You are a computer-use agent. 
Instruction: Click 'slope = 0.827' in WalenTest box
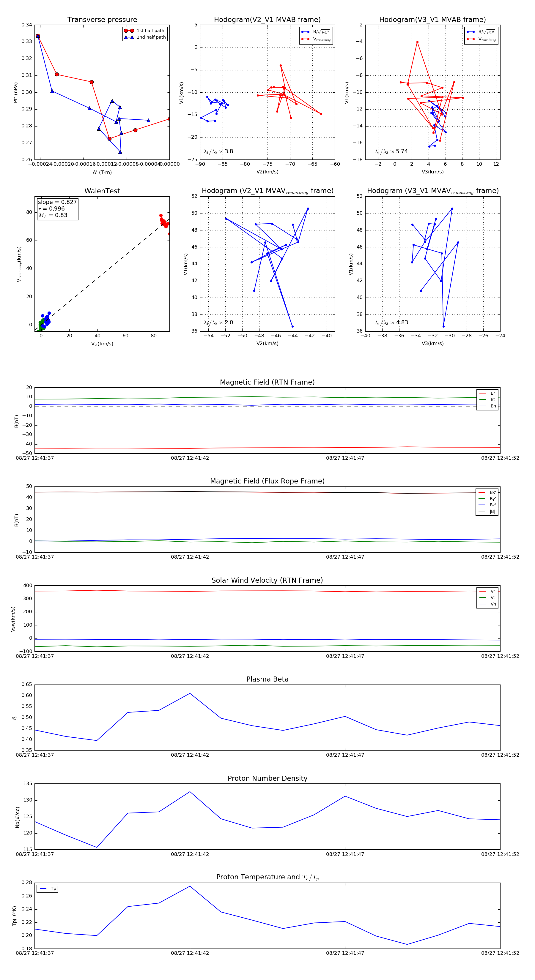click(x=57, y=202)
